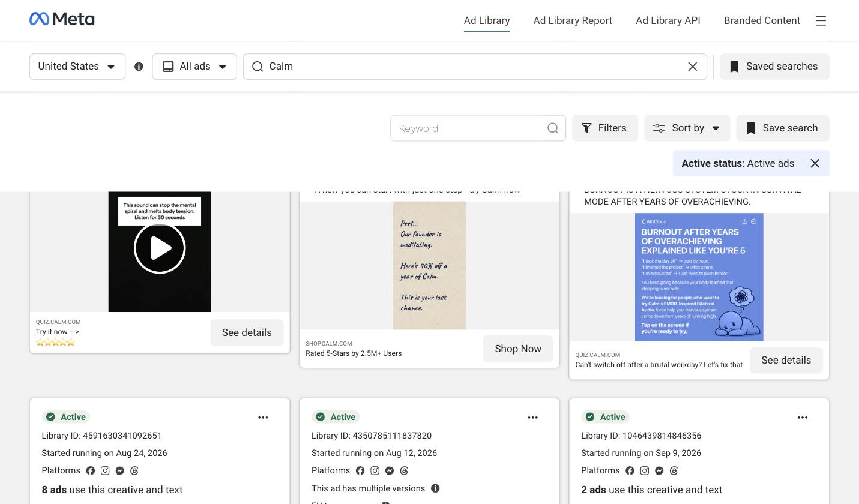Screen dimensions: 859x504
Task: Click the "2 ads use this creative and text" line
Action: click(652, 490)
